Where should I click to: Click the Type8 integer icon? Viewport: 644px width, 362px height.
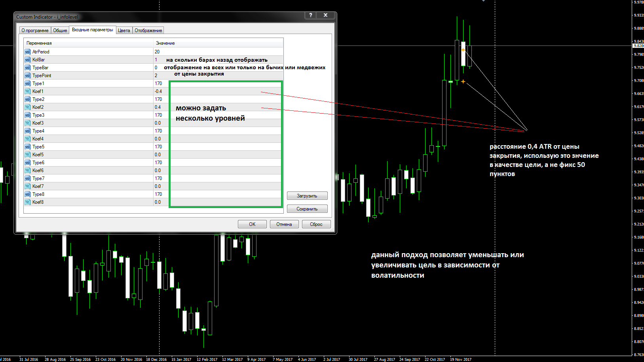27,194
